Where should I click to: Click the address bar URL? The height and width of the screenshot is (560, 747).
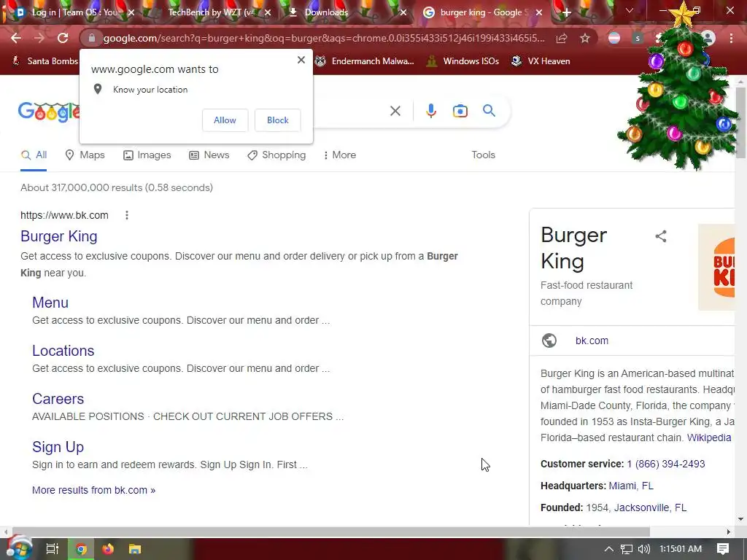pyautogui.click(x=324, y=38)
